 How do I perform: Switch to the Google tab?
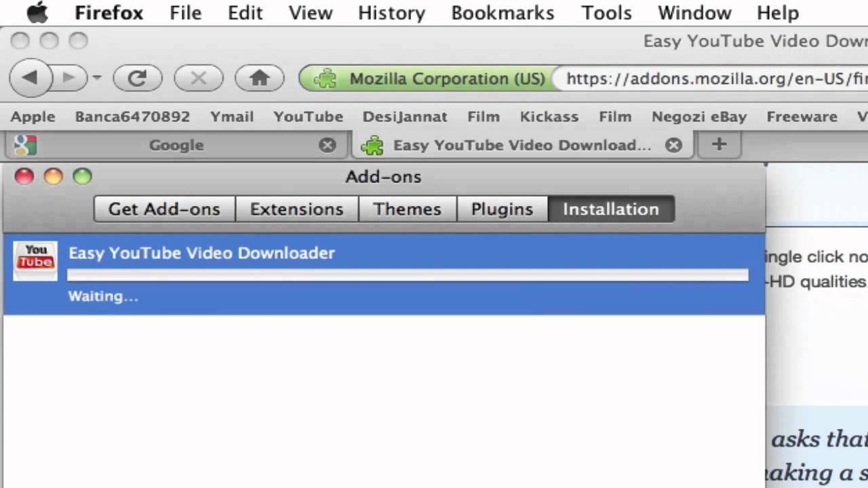coord(176,145)
